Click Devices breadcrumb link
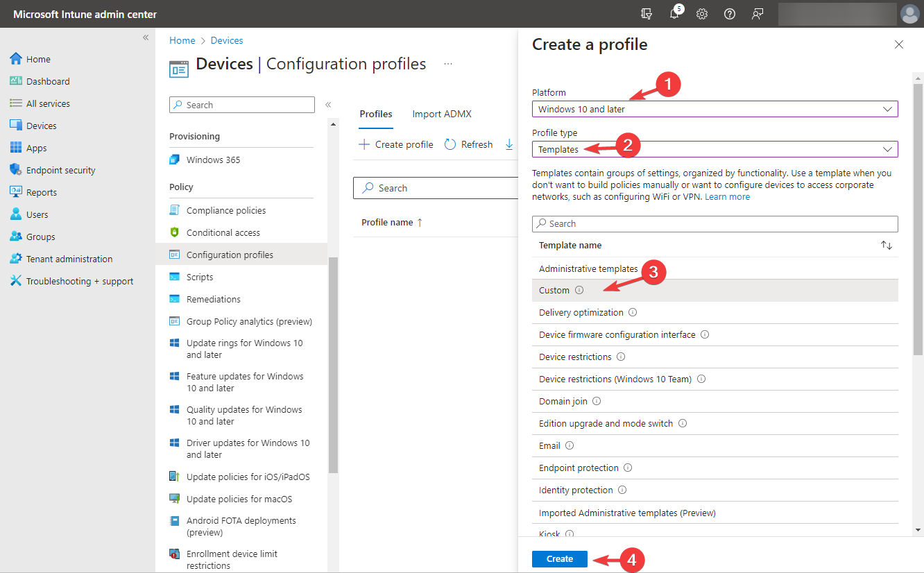 [x=227, y=40]
